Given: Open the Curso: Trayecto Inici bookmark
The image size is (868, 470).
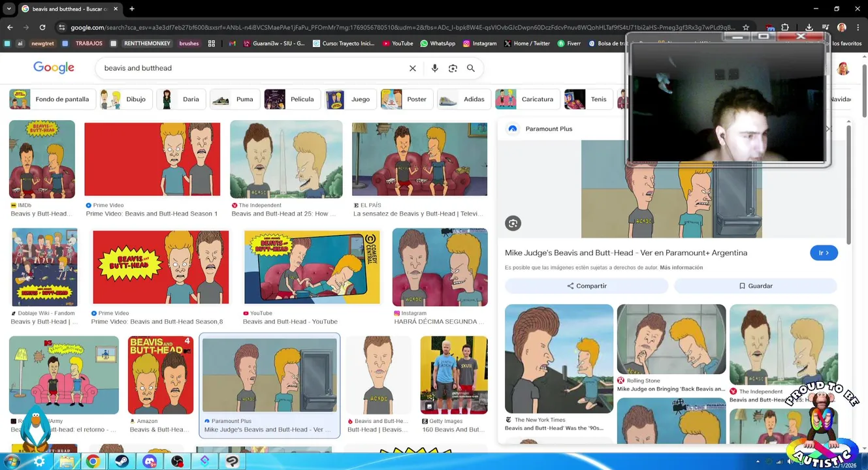Looking at the screenshot, I should click(344, 44).
